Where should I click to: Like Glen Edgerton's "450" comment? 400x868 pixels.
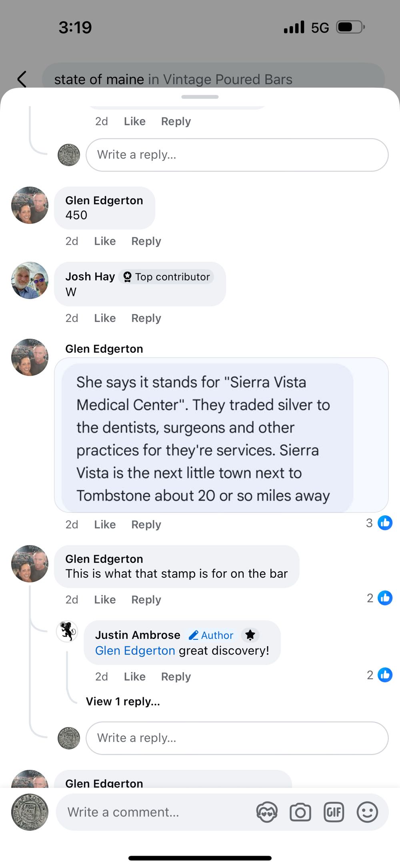coord(105,241)
